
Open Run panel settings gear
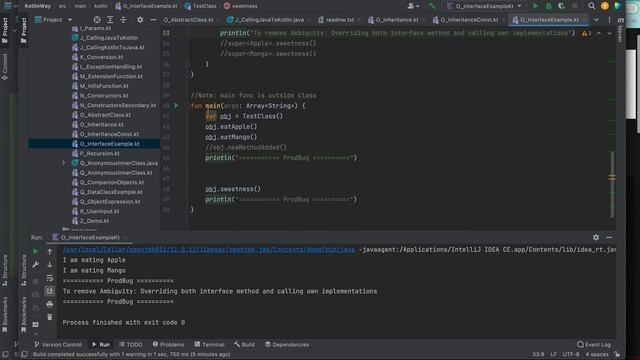(x=596, y=237)
